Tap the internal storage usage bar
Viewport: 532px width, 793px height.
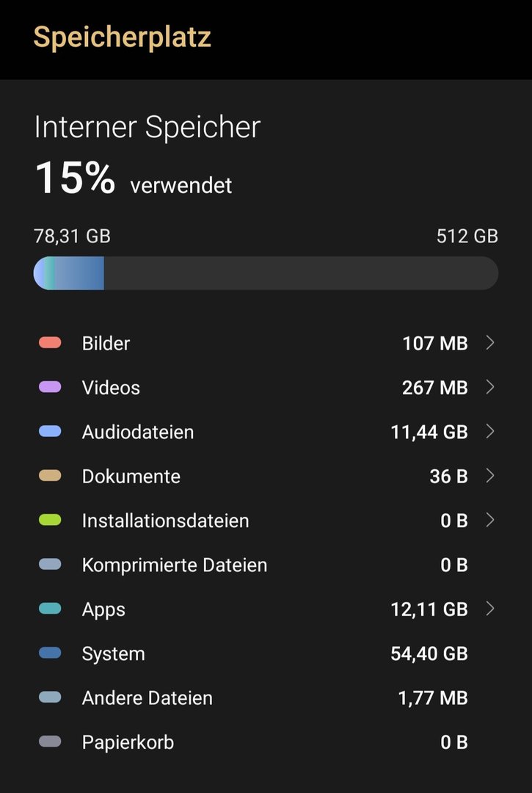click(x=266, y=273)
